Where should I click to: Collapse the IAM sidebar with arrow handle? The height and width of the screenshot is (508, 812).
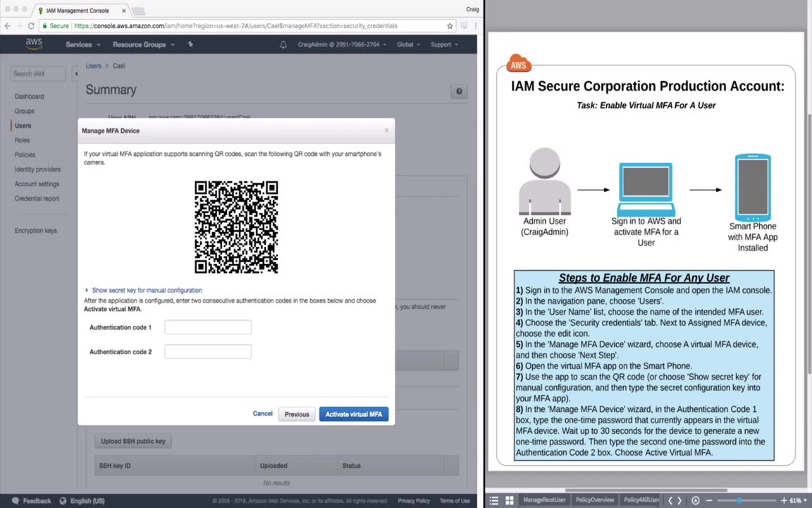(x=76, y=73)
